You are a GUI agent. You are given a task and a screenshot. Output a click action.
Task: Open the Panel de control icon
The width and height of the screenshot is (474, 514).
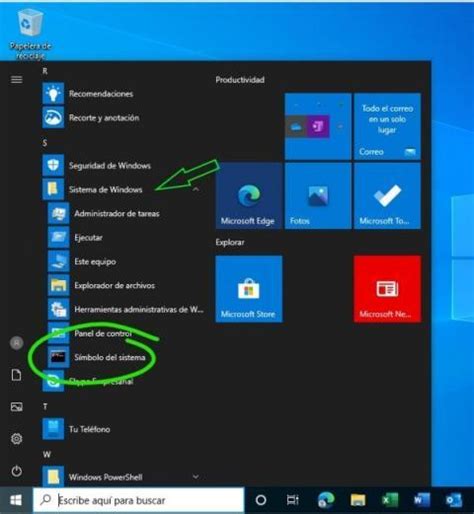tap(58, 333)
